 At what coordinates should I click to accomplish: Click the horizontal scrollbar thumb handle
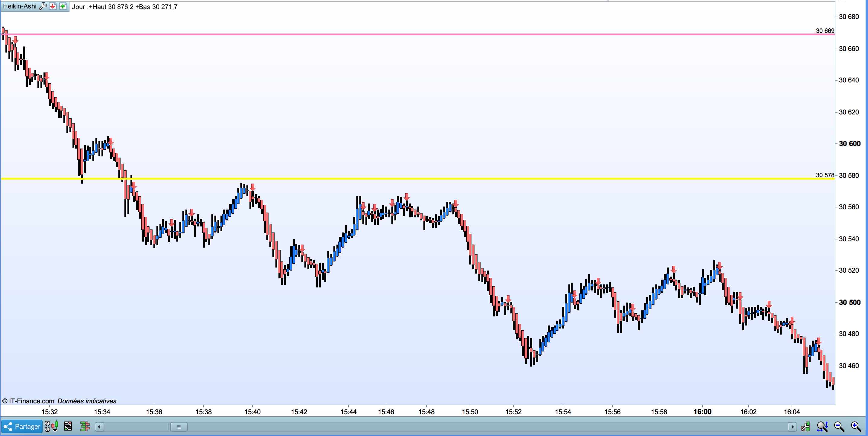(x=179, y=427)
